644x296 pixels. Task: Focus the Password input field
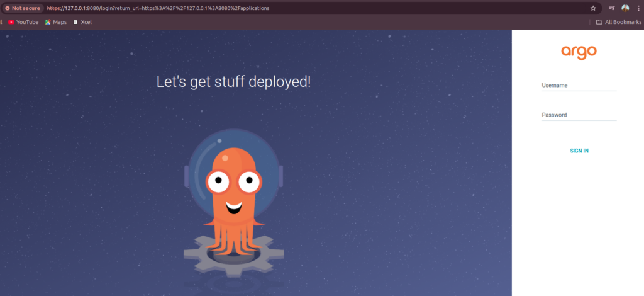coord(579,115)
